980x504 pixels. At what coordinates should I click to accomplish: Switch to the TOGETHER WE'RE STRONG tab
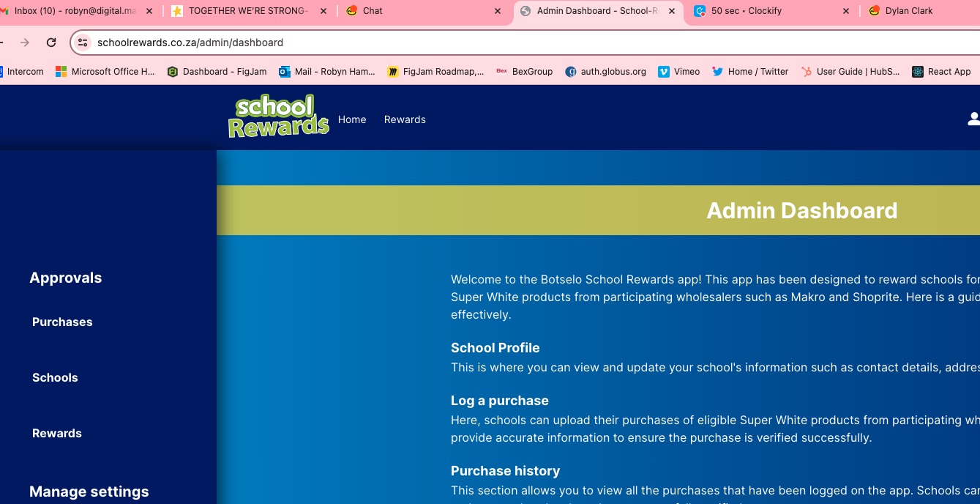pyautogui.click(x=245, y=11)
